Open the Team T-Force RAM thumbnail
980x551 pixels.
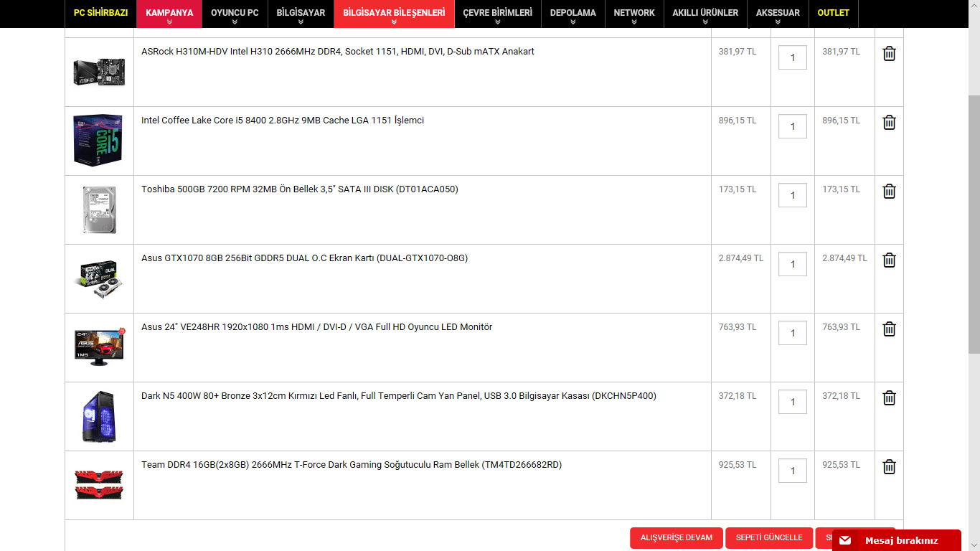point(99,484)
